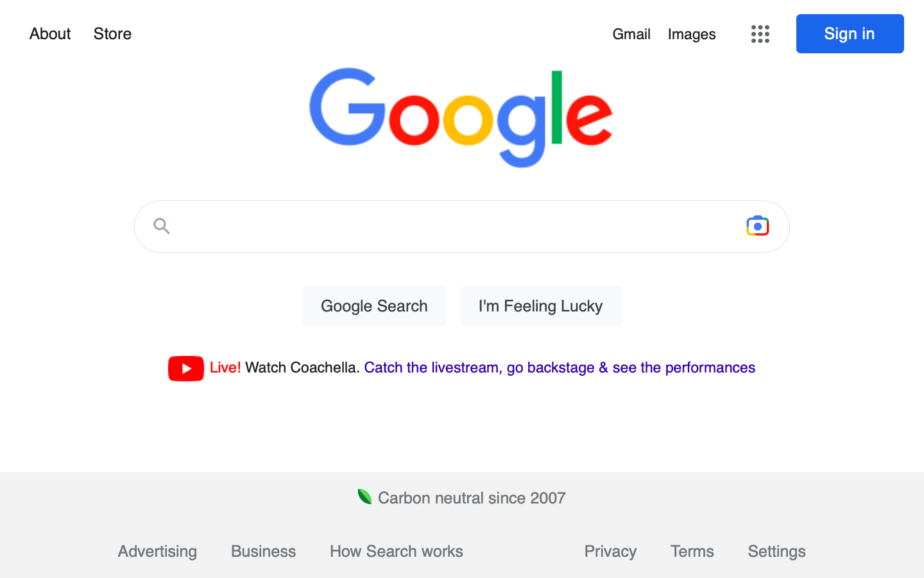Open the Coachella livestream promo link
The image size is (924, 578).
point(560,367)
